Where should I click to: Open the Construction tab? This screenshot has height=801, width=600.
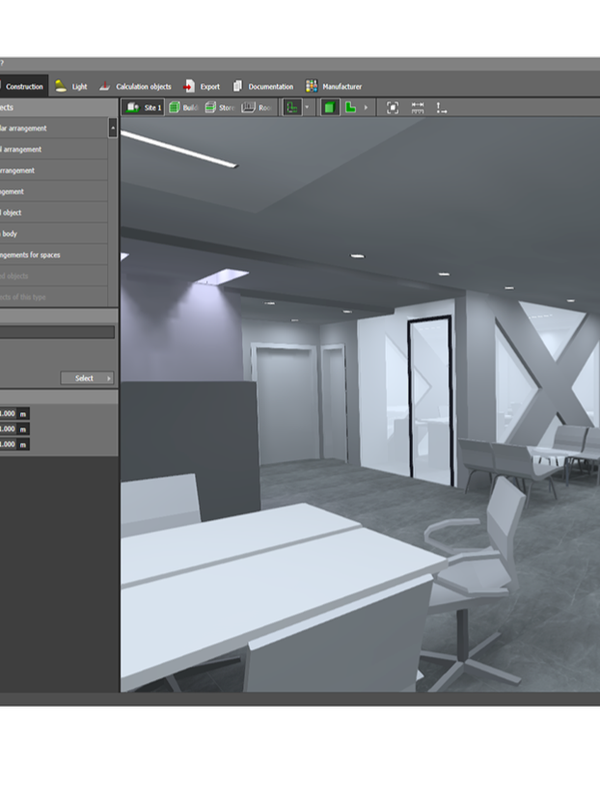24,87
